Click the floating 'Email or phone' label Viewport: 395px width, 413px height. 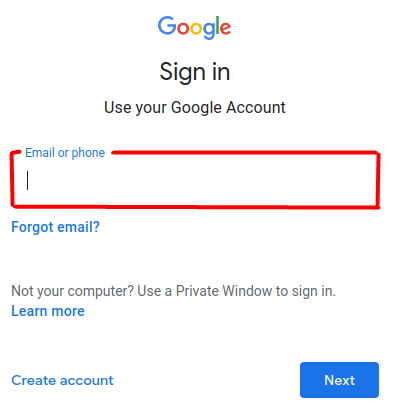[x=65, y=153]
